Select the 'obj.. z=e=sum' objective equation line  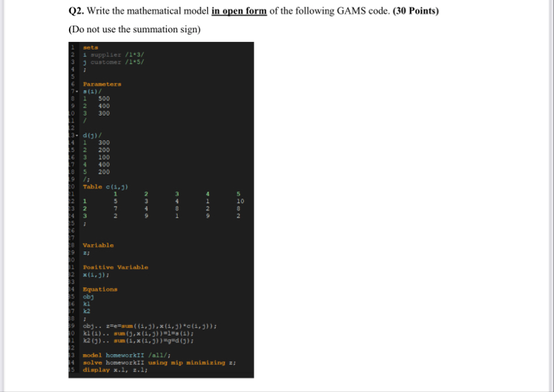tap(150, 326)
